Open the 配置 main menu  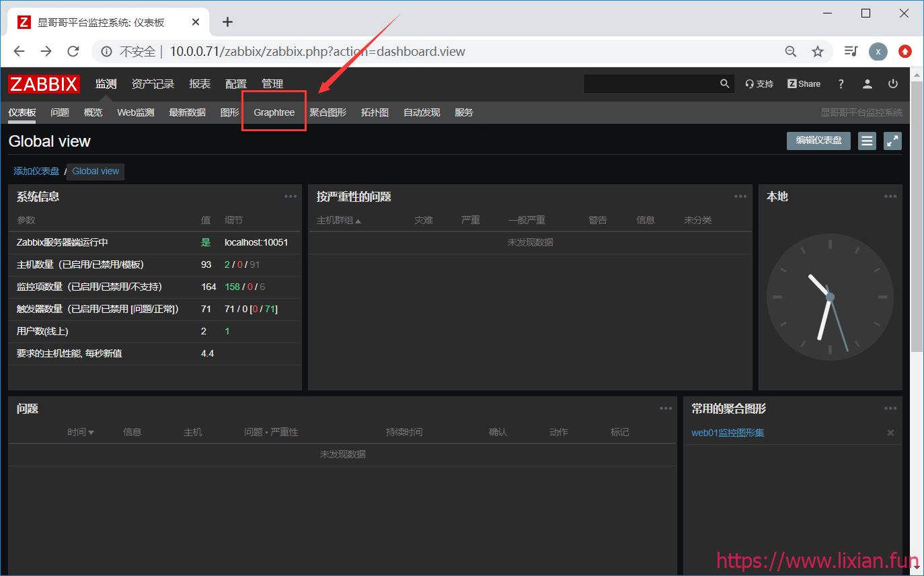tap(236, 84)
